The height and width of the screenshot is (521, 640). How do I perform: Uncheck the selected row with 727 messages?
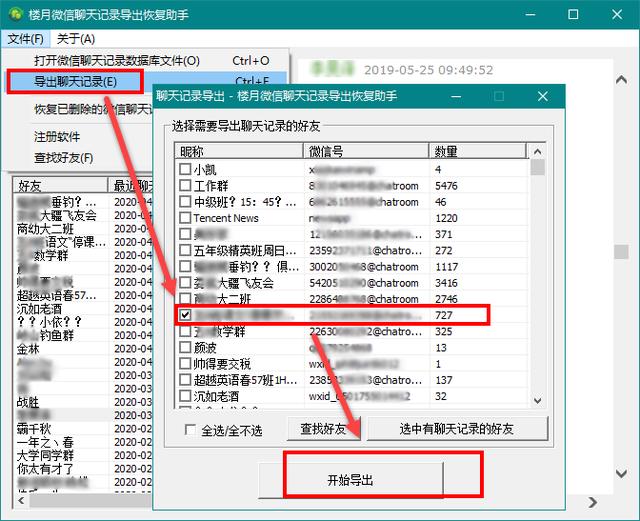(185, 315)
